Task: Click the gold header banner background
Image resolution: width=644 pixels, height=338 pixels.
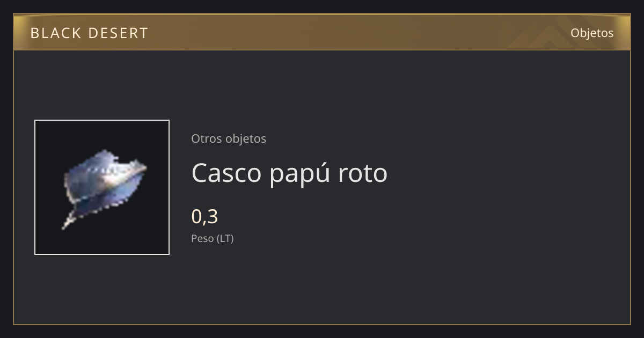Action: tap(322, 32)
